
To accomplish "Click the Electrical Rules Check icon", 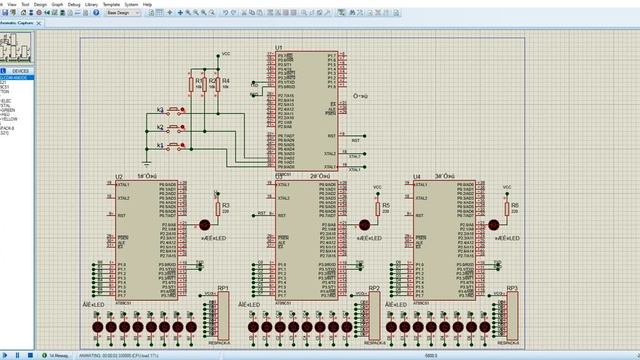I will point(396,13).
